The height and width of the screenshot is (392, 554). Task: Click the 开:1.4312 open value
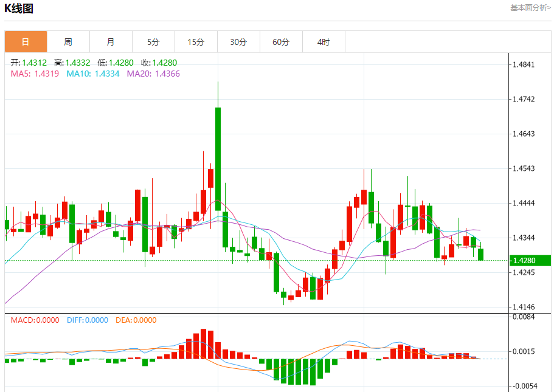pos(29,63)
